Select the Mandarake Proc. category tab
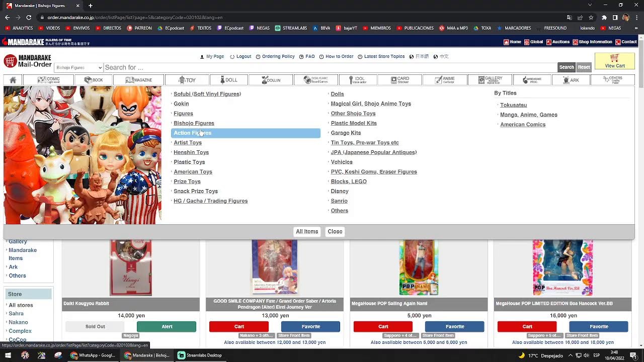 pos(532,80)
